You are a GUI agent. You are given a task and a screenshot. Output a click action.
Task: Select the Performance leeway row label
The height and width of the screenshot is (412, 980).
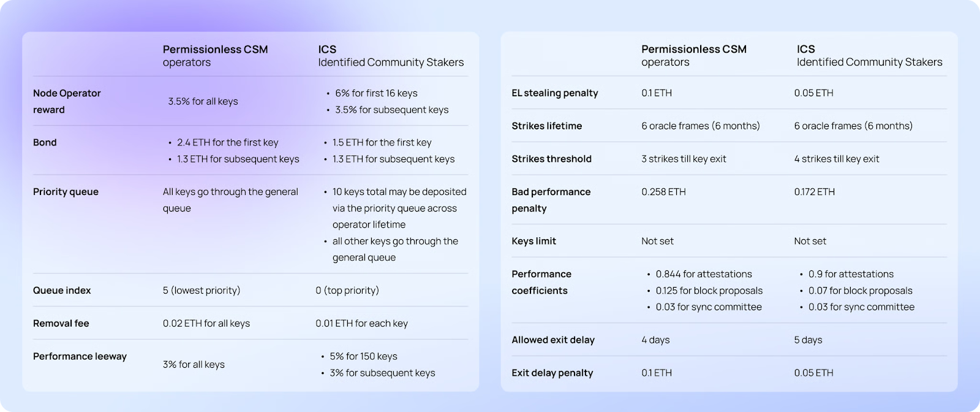80,356
